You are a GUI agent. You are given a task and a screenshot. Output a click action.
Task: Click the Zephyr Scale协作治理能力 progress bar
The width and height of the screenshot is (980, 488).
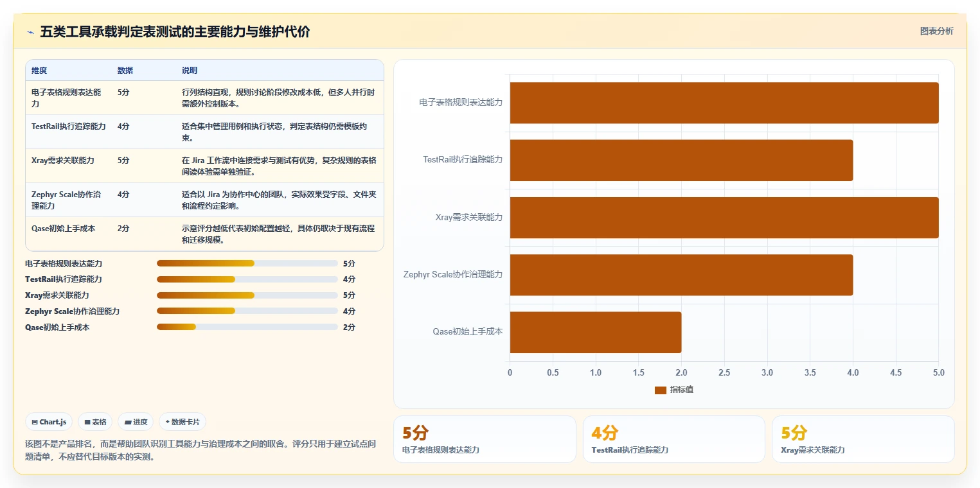[247, 311]
